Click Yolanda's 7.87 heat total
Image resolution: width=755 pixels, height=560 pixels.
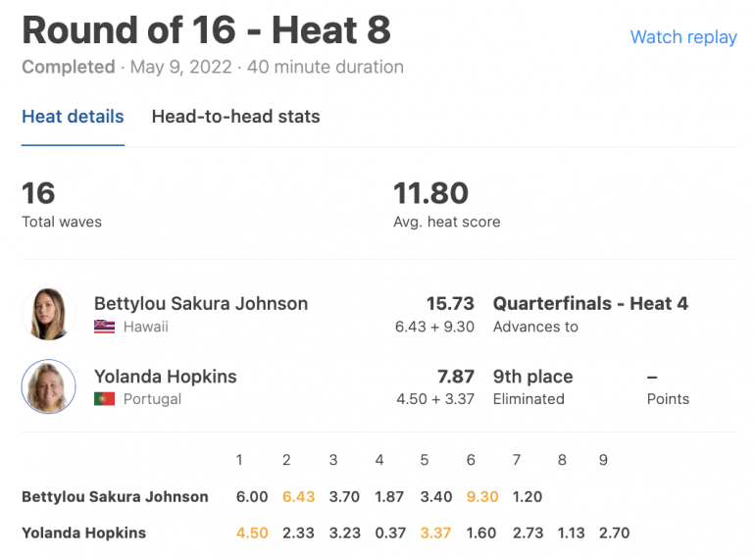(x=456, y=376)
